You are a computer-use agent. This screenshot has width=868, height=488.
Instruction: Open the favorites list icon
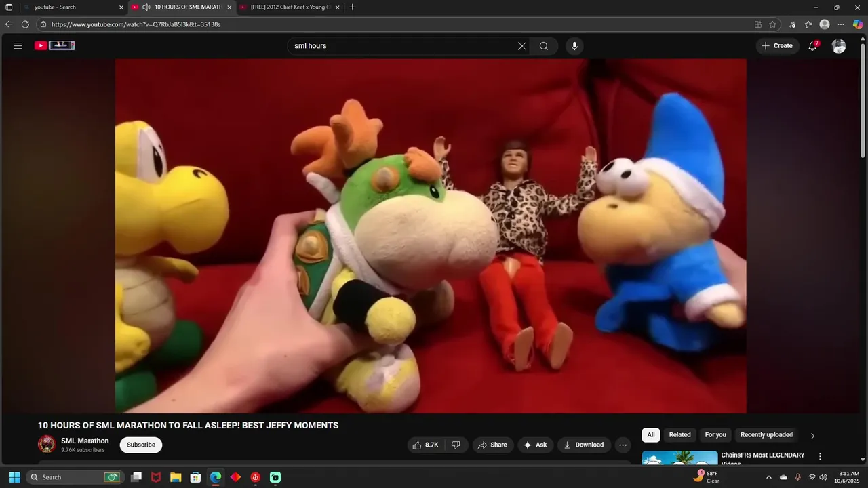808,24
